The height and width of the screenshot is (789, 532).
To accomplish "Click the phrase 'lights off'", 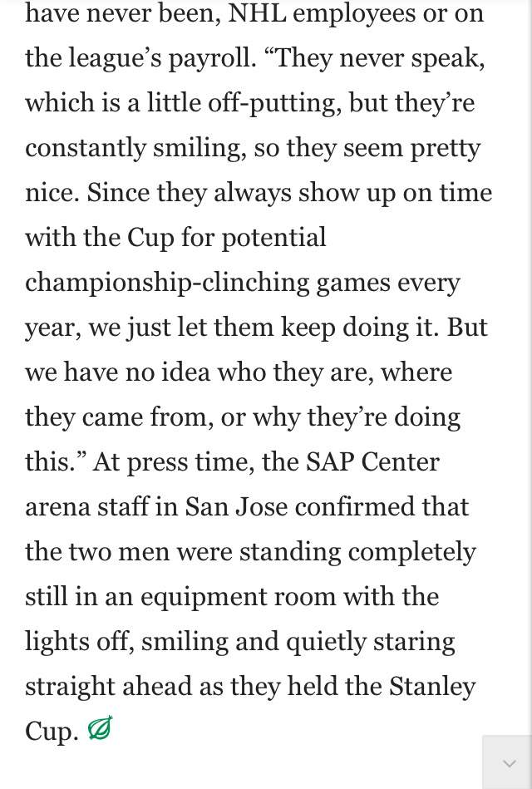I will click(x=80, y=642).
